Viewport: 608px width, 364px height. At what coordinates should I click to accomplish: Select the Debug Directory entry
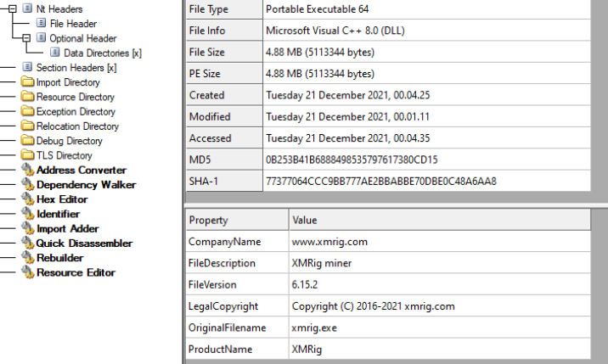click(69, 141)
